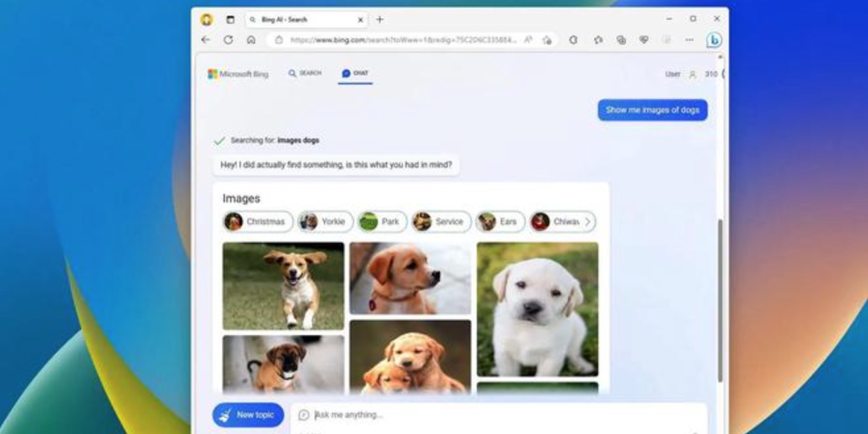
Task: Switch to the SEARCH tab
Action: tap(305, 73)
